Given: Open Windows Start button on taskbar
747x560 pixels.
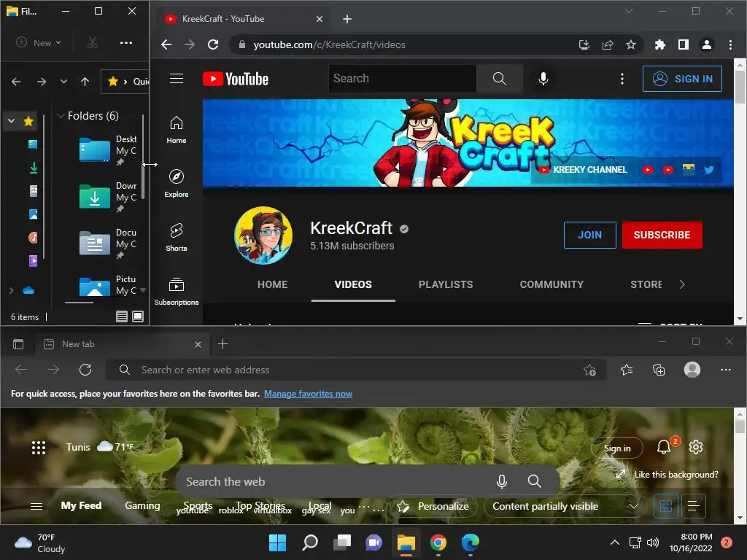Looking at the screenshot, I should pos(277,542).
